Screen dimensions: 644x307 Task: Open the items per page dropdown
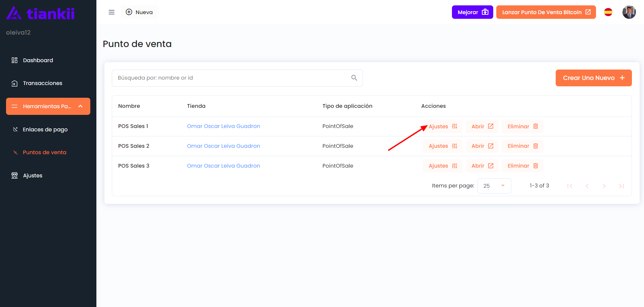[x=494, y=186]
